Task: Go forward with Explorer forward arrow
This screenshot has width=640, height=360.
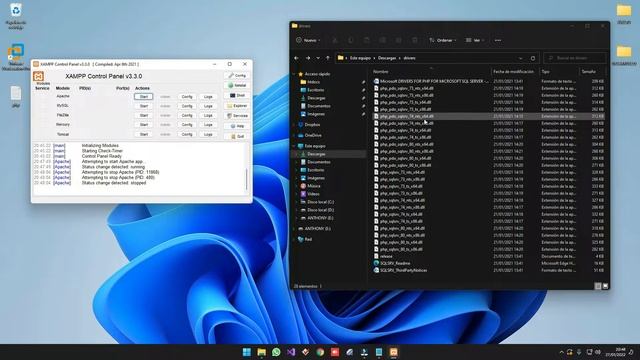Action: (x=308, y=58)
